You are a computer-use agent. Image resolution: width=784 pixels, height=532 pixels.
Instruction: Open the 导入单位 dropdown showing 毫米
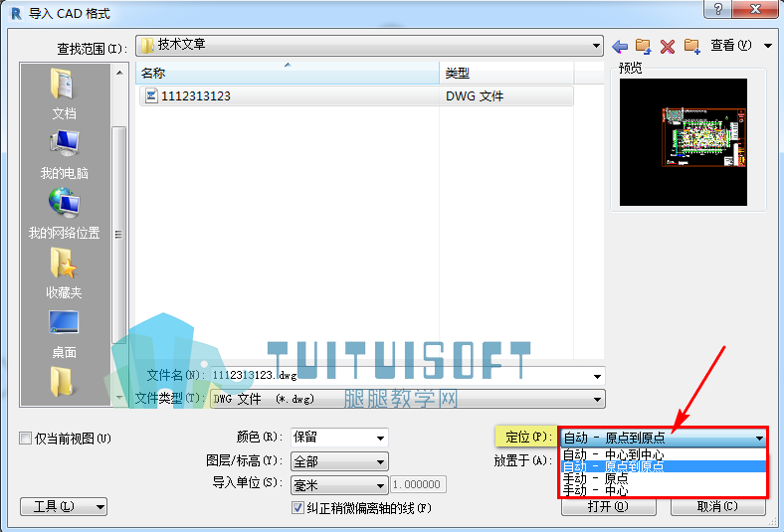(339, 484)
